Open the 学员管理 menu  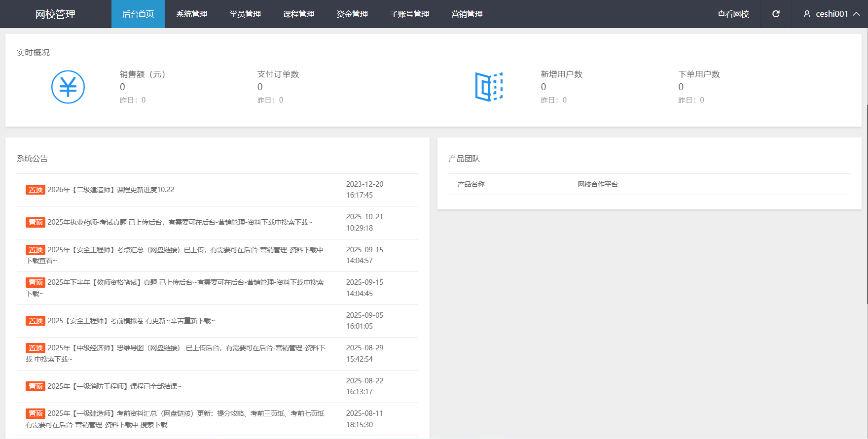coord(245,14)
